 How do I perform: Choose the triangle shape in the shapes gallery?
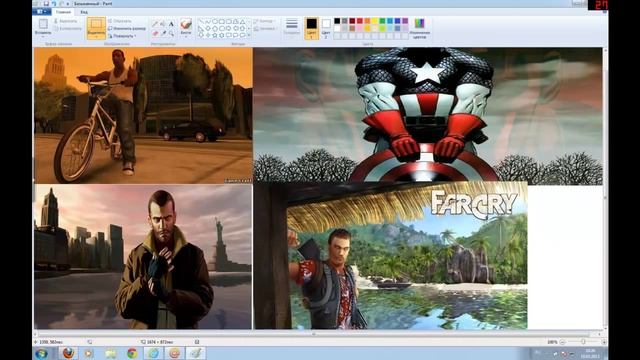[x=242, y=21]
